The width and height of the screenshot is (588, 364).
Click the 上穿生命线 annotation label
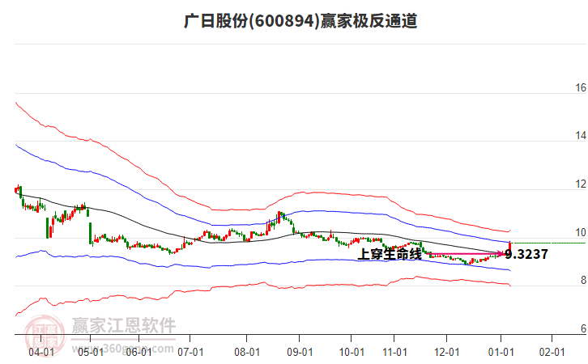coord(390,254)
